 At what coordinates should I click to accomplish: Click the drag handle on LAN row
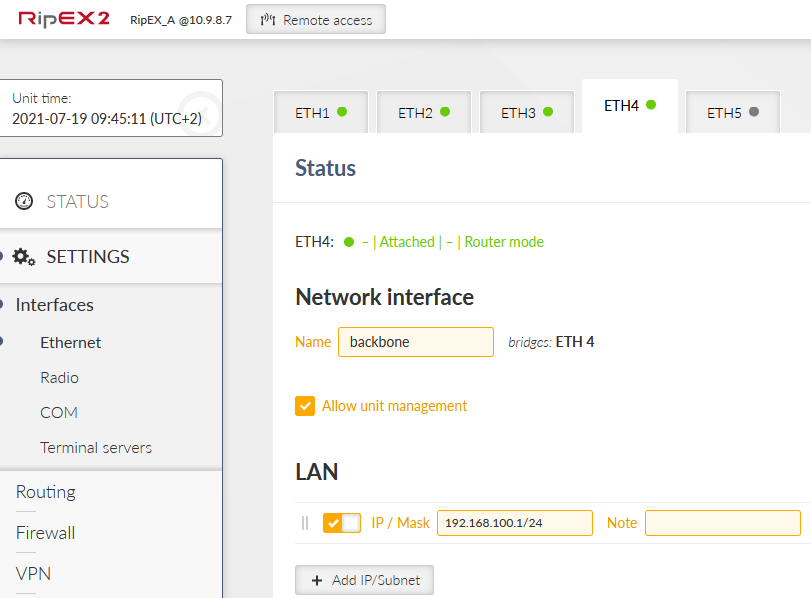[305, 523]
